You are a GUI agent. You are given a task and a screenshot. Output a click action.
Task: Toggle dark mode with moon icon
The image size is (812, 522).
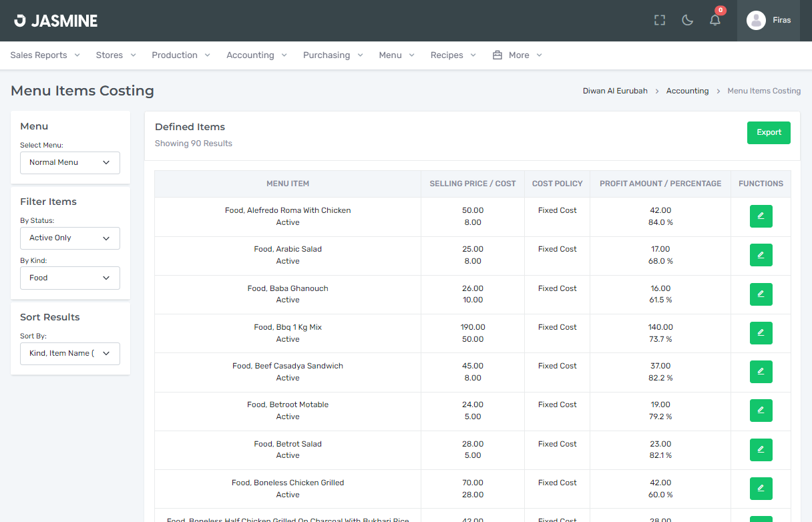[x=687, y=20]
